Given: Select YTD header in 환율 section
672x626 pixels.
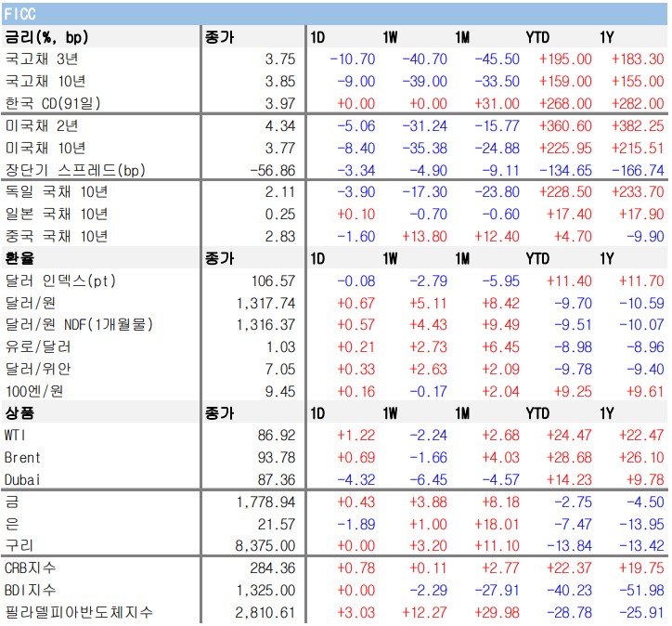Looking at the screenshot, I should point(537,258).
